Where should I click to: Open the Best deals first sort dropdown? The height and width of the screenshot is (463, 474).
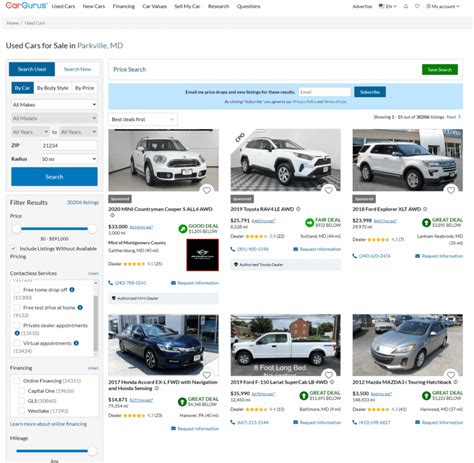coord(143,119)
